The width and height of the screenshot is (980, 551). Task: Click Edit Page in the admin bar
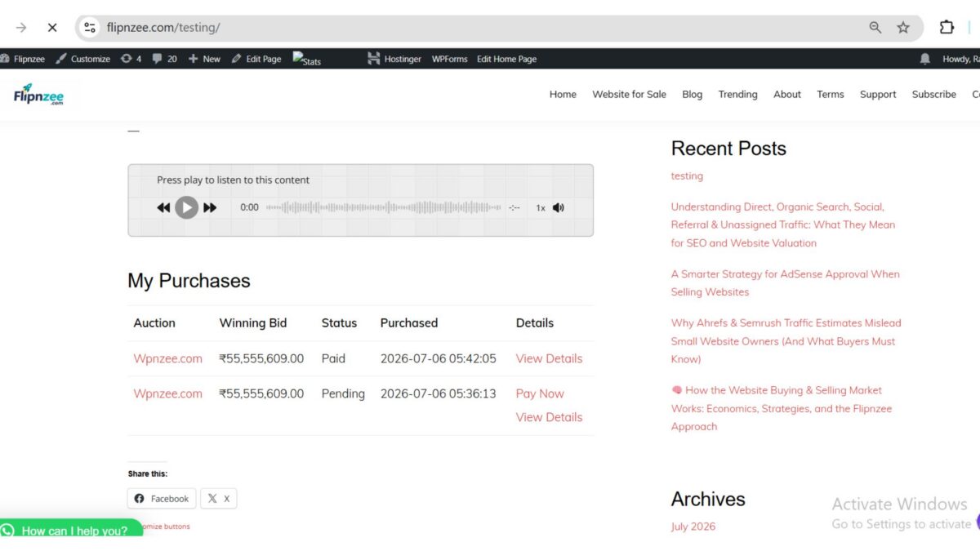click(x=256, y=59)
